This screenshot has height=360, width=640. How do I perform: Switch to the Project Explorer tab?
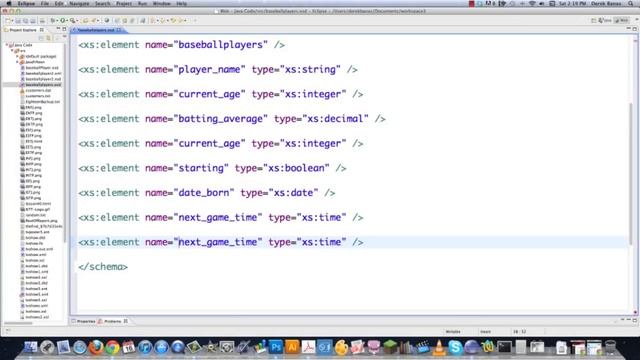23,30
